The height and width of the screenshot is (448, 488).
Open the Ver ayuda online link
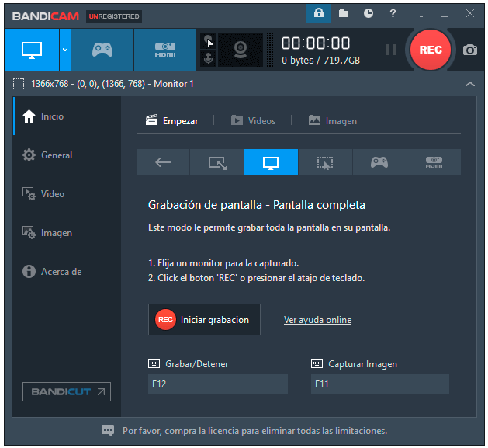pos(317,320)
